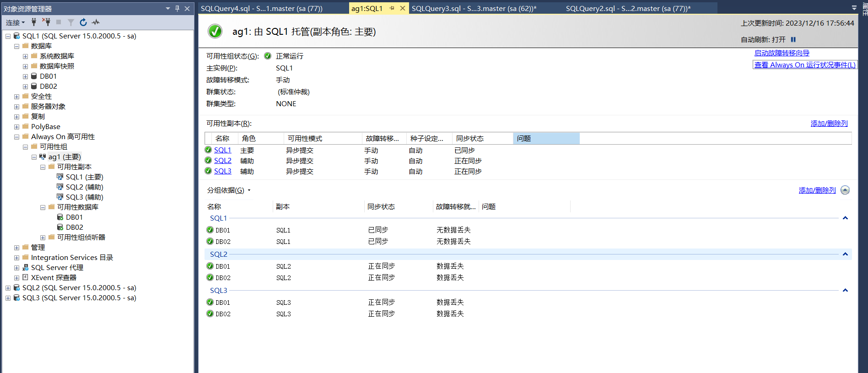
Task: Open the 连接 dropdown in Object Explorer
Action: click(x=15, y=22)
